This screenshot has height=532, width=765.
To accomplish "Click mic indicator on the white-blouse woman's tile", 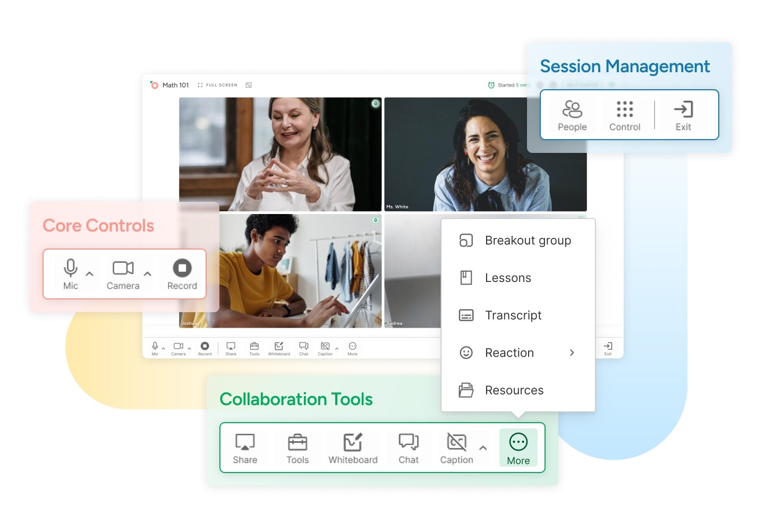I will [x=376, y=104].
